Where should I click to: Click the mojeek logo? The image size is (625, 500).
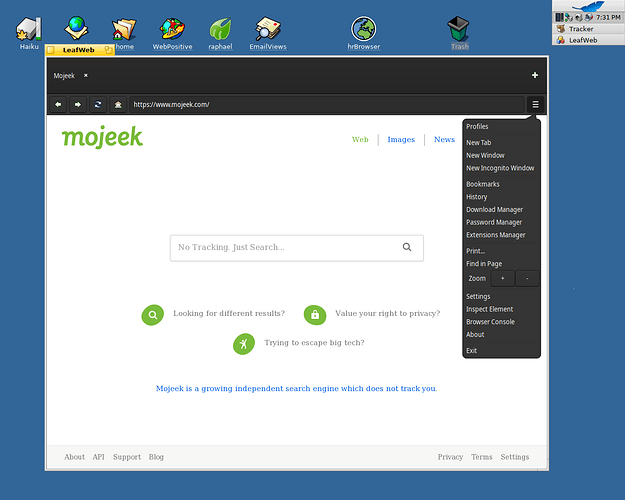tap(102, 137)
